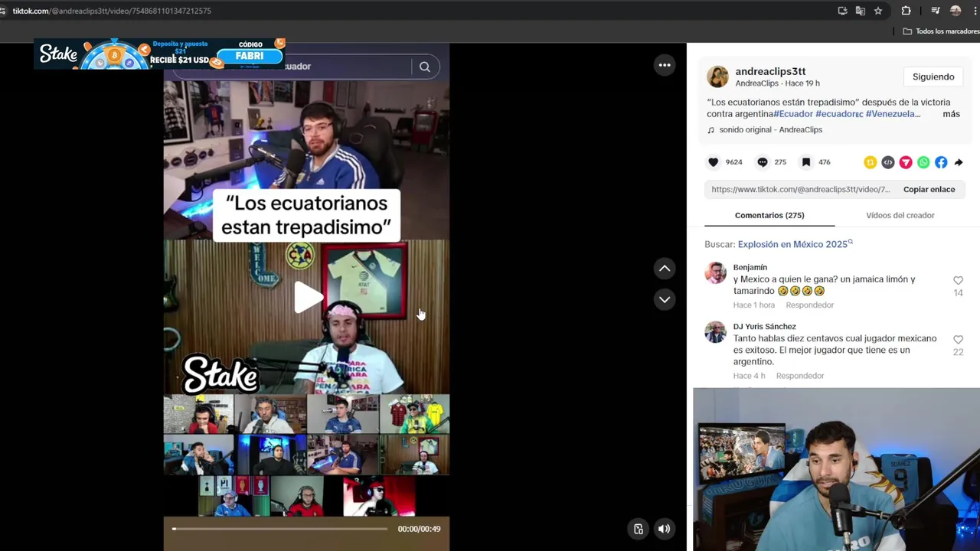Like Benjamín's comment
Viewport: 980px width, 551px height.
click(x=958, y=281)
